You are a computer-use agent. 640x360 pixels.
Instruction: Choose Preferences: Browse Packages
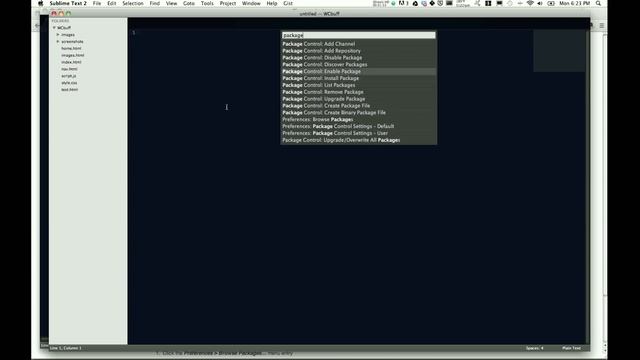click(358, 120)
